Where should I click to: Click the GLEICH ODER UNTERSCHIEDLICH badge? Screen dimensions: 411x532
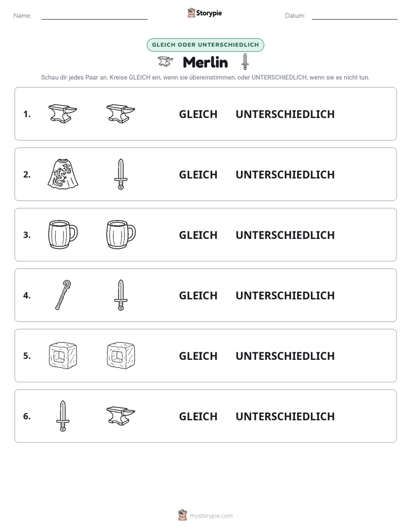point(205,45)
